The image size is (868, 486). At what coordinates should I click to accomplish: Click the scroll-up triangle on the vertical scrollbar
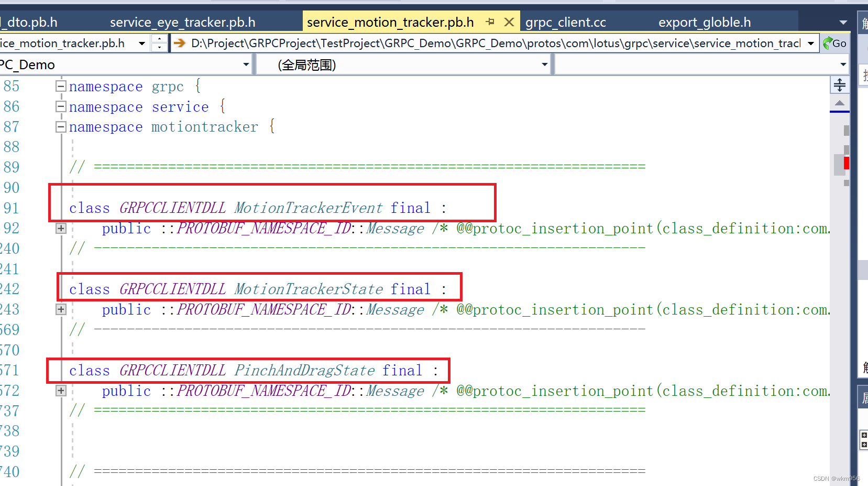[x=840, y=103]
